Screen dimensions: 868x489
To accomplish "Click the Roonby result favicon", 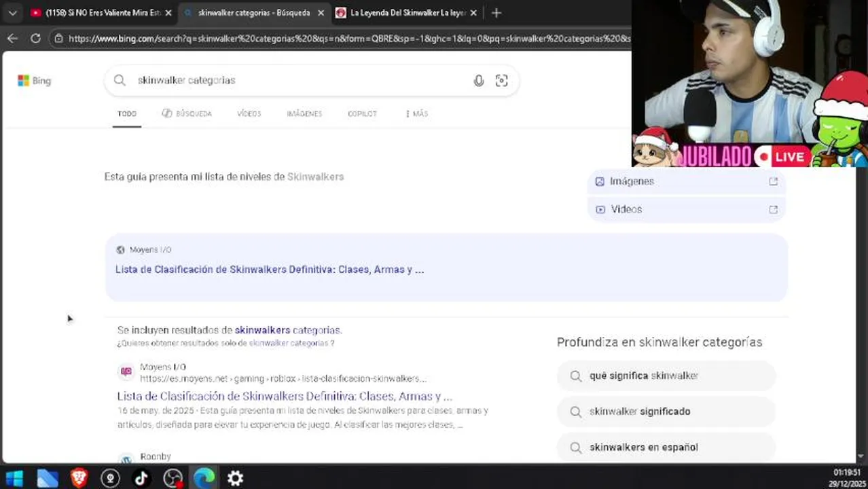I will 126,459.
